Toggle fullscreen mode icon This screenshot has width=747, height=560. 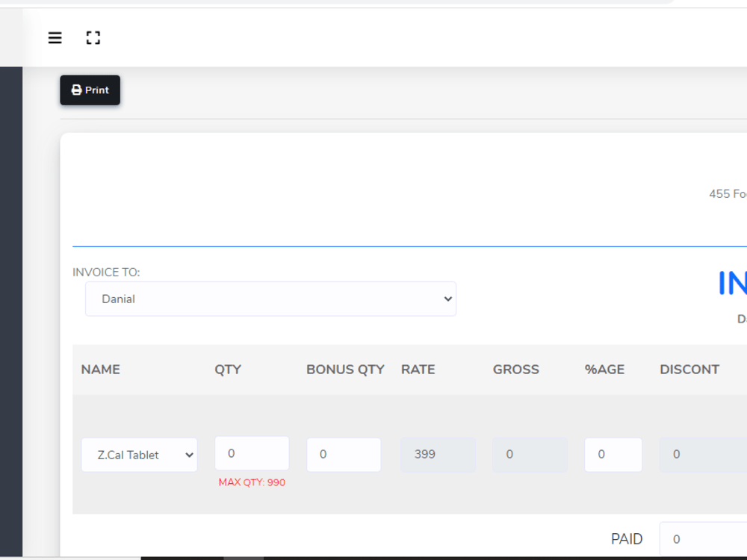pyautogui.click(x=93, y=37)
